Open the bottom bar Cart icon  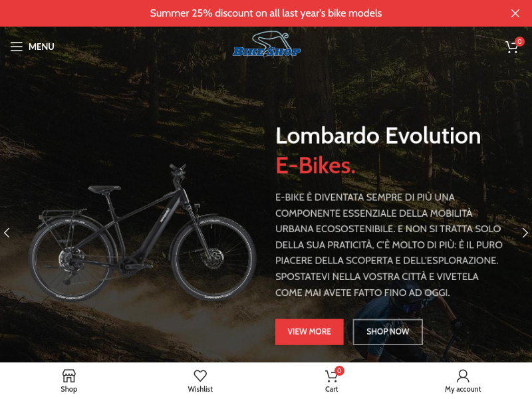(x=331, y=376)
